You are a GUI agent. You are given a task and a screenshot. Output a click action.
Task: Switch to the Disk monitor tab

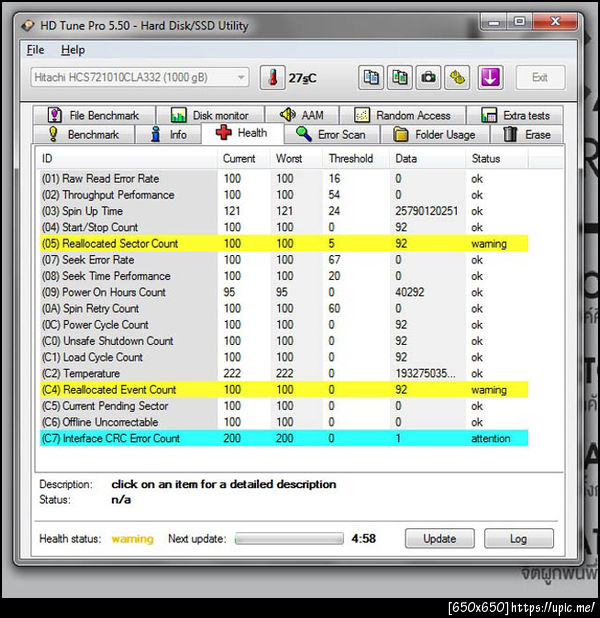pyautogui.click(x=211, y=115)
